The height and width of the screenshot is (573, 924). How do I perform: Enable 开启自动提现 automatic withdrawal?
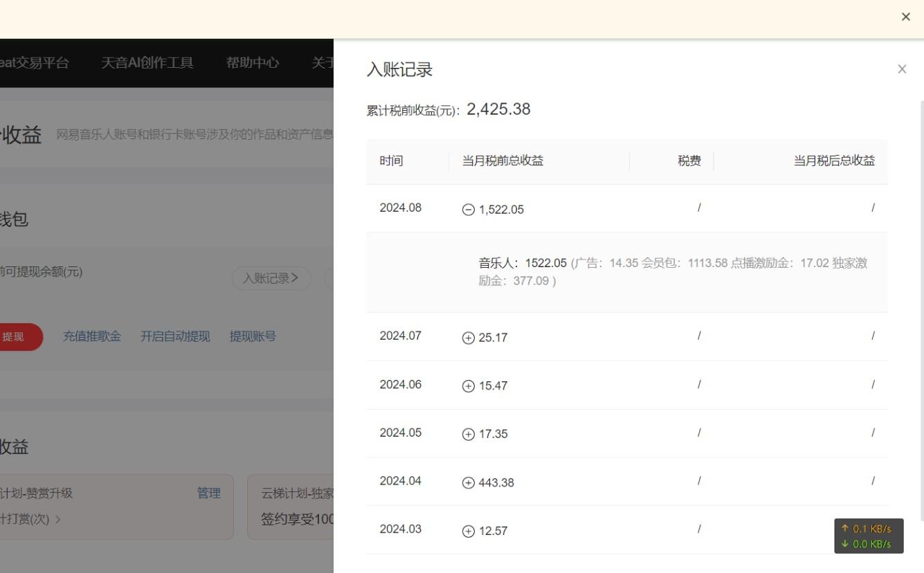click(x=174, y=336)
